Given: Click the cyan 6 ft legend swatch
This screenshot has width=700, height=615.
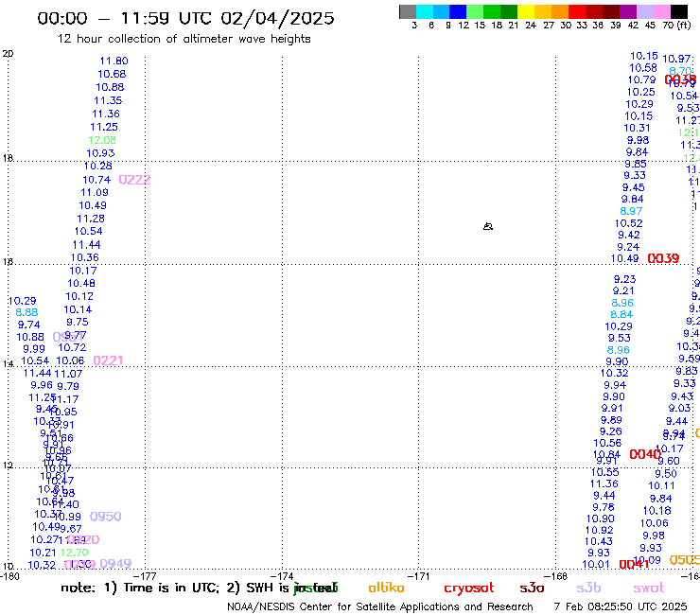Looking at the screenshot, I should (425, 11).
